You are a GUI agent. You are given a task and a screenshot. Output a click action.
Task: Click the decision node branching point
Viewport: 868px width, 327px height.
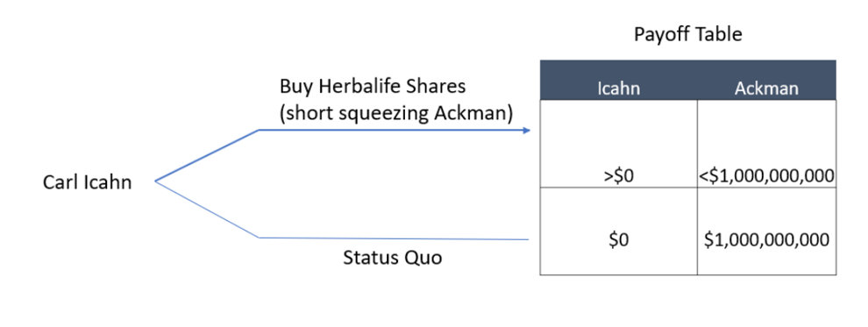tap(155, 181)
